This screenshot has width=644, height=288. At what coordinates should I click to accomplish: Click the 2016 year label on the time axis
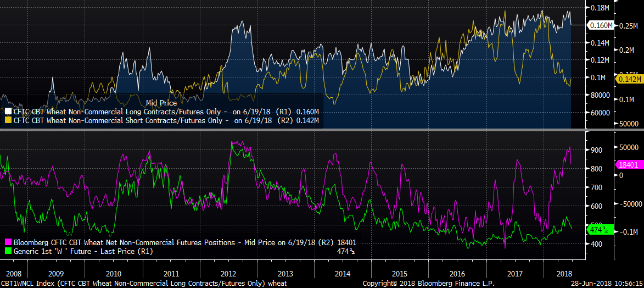457,273
